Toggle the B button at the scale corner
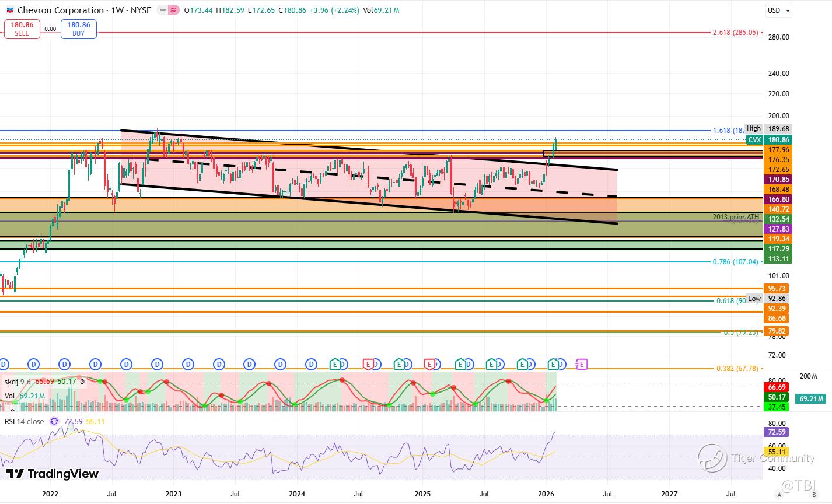Viewport: 832px width, 504px height. point(814,495)
